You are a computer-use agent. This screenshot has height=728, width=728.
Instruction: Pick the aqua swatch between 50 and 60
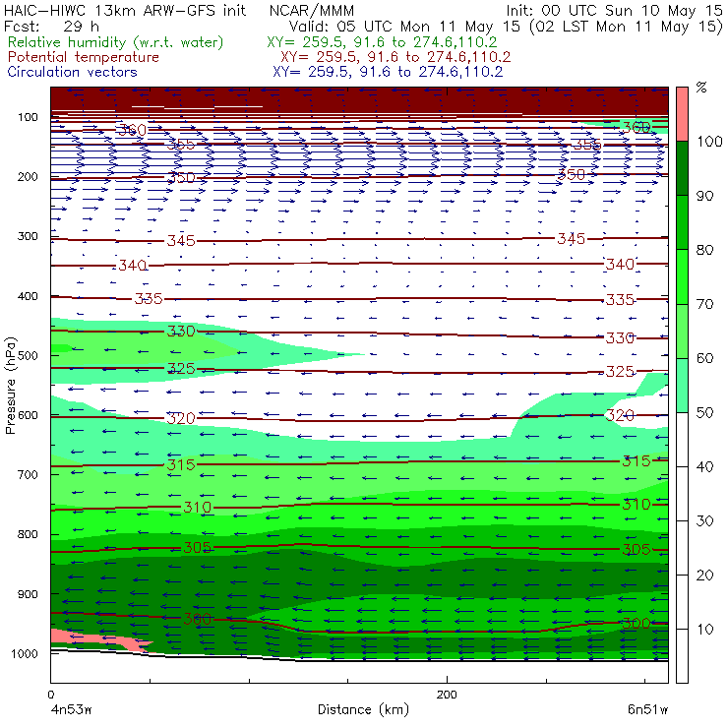[682, 386]
